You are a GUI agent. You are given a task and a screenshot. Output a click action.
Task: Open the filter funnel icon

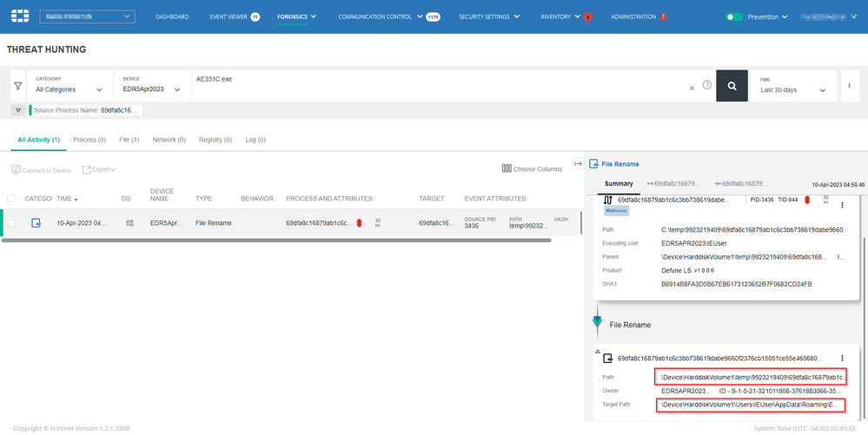[x=17, y=86]
